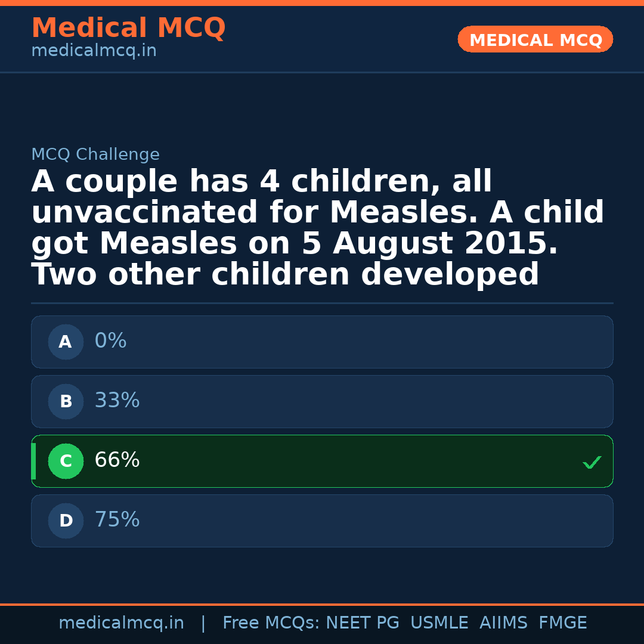Click the FMGE text in the footer
Viewport: 644px width, 644px height.
(562, 623)
